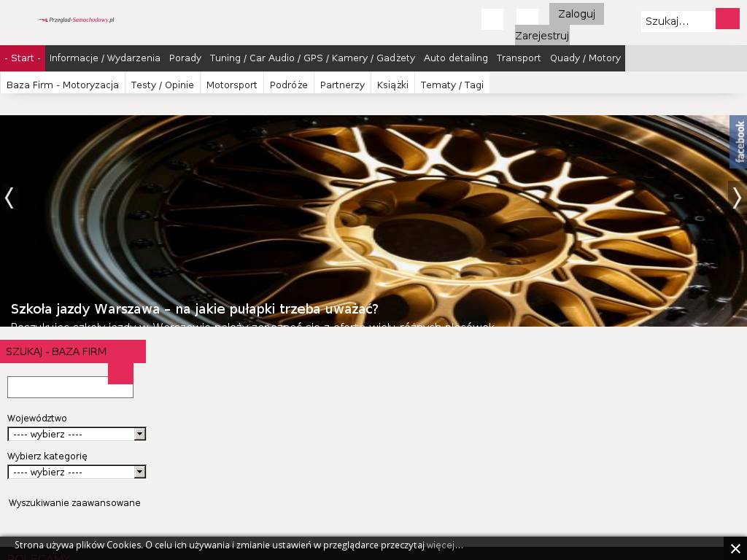The image size is (747, 560).
Task: Select the Auto detailing menu item
Action: click(455, 58)
